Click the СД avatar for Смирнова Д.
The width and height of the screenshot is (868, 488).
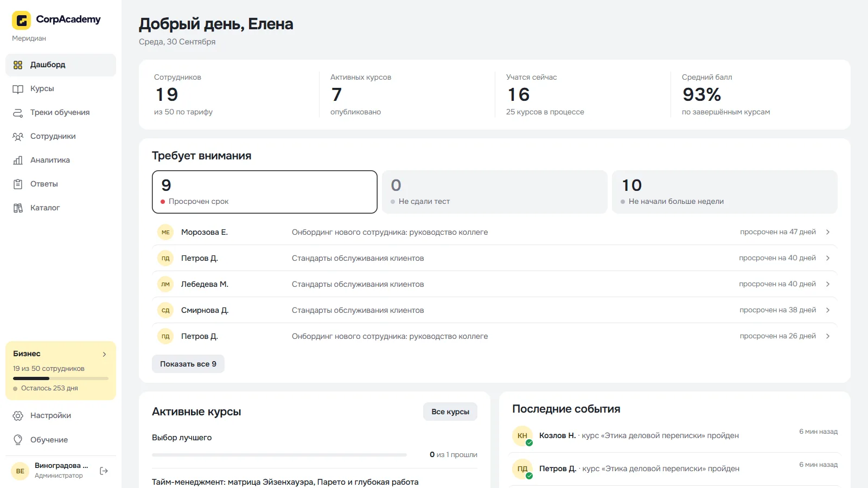point(165,310)
